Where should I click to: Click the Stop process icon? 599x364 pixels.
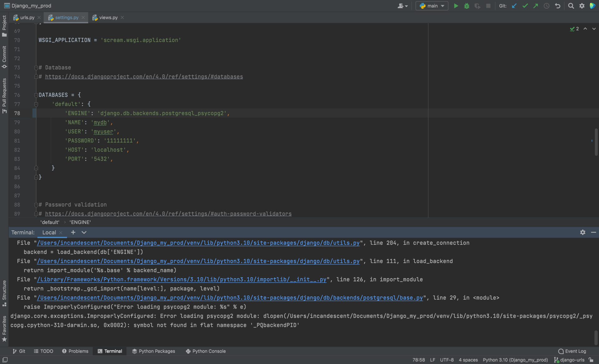[x=488, y=6]
